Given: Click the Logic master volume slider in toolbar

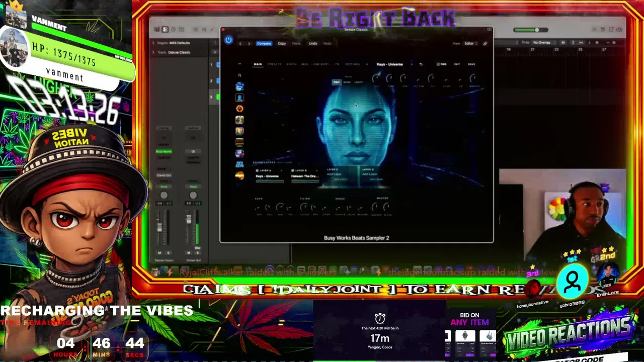Looking at the screenshot, I should [530, 30].
